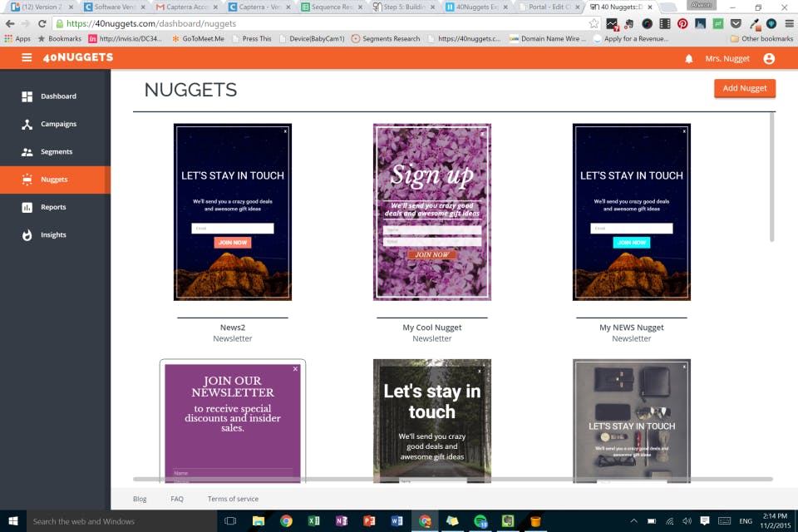
Task: Select the Nuggets sidebar item
Action: pyautogui.click(x=55, y=180)
